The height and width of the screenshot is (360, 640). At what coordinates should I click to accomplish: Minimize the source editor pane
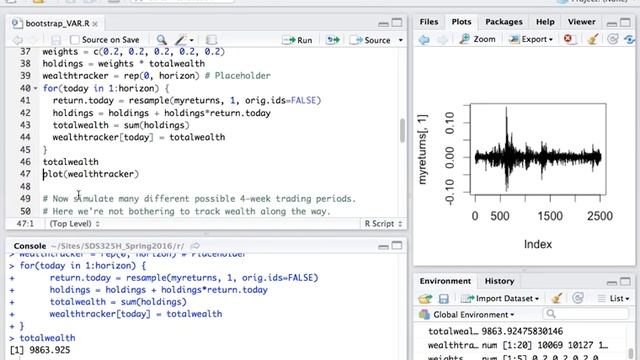pyautogui.click(x=383, y=23)
